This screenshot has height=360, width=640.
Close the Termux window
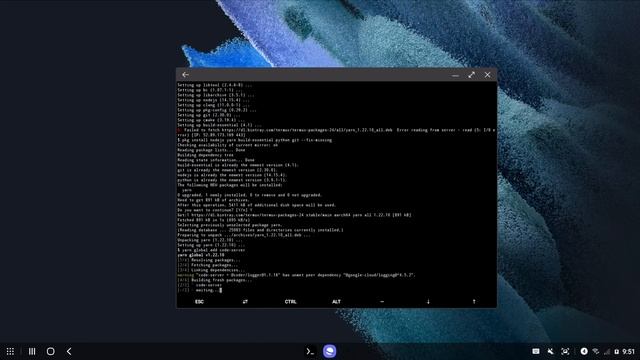487,75
